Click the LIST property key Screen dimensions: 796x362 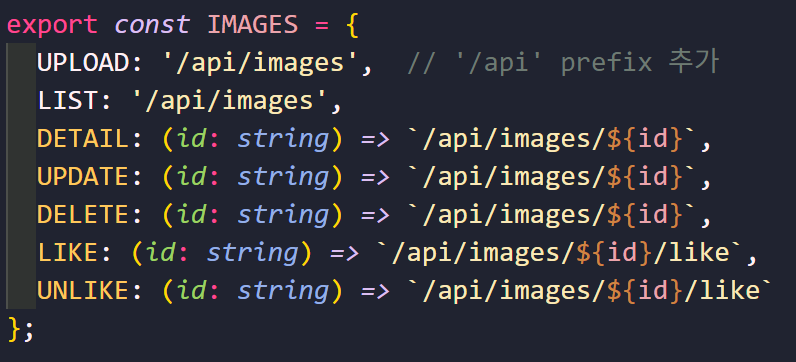click(68, 101)
